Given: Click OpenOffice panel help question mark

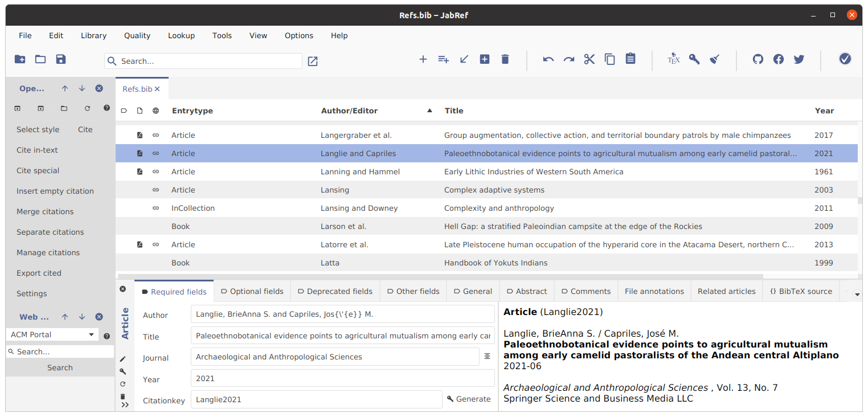Looking at the screenshot, I should [107, 108].
